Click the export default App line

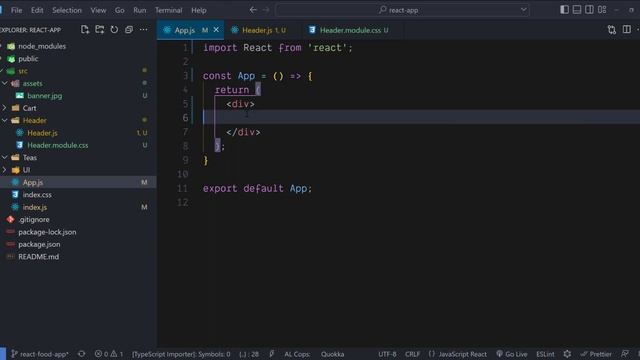pyautogui.click(x=257, y=189)
